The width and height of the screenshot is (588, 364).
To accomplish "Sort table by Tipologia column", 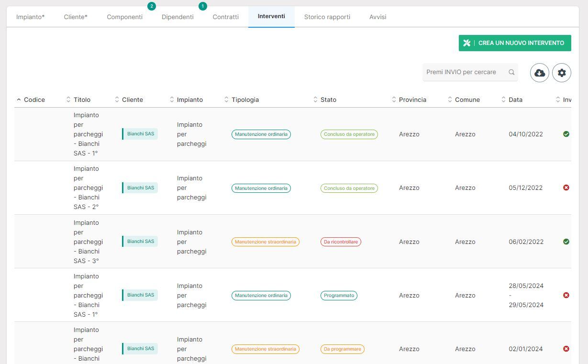I will point(245,100).
